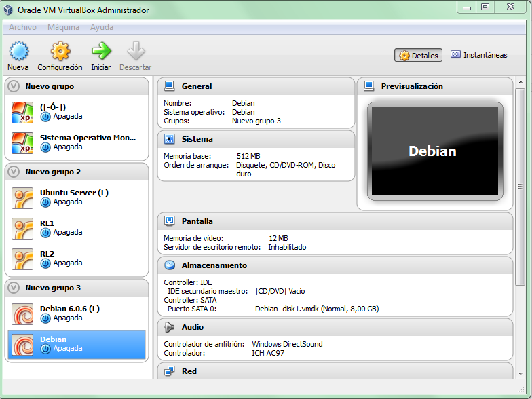The width and height of the screenshot is (532, 399).
Task: Click the vertical scrollbar thumb
Action: pyautogui.click(x=520, y=187)
